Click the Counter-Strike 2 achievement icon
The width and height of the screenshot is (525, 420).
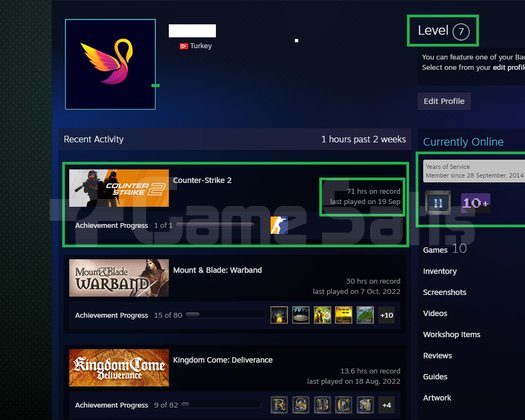(x=279, y=225)
